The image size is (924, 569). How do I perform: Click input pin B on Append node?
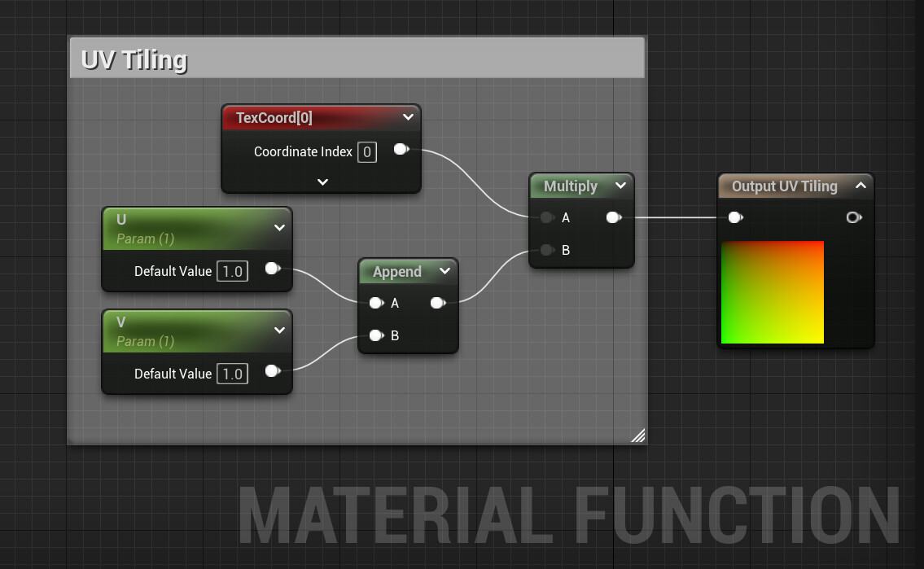pyautogui.click(x=376, y=335)
